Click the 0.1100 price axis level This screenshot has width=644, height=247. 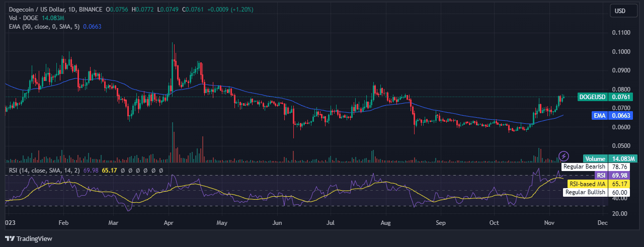[x=621, y=33]
